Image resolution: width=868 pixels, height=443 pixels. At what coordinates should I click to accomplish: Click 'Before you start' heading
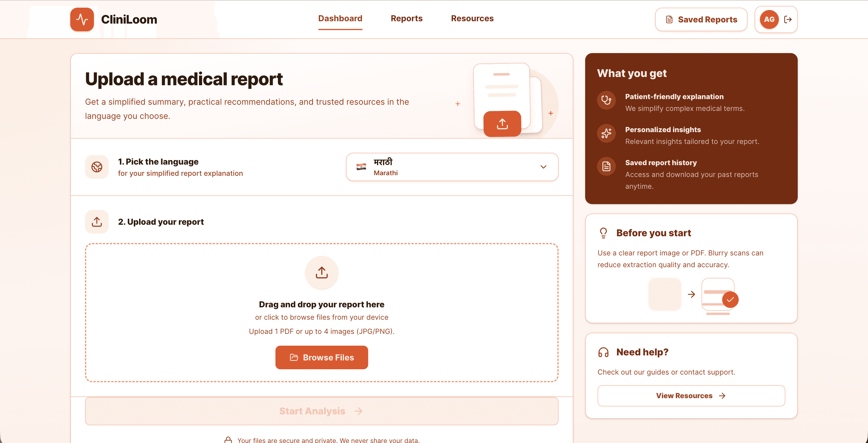pyautogui.click(x=653, y=233)
